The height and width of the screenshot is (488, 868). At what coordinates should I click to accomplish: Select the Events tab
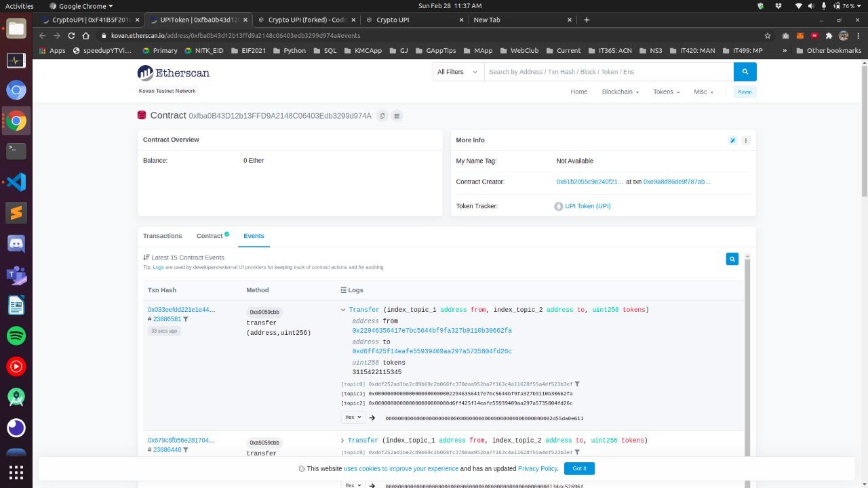coord(254,236)
